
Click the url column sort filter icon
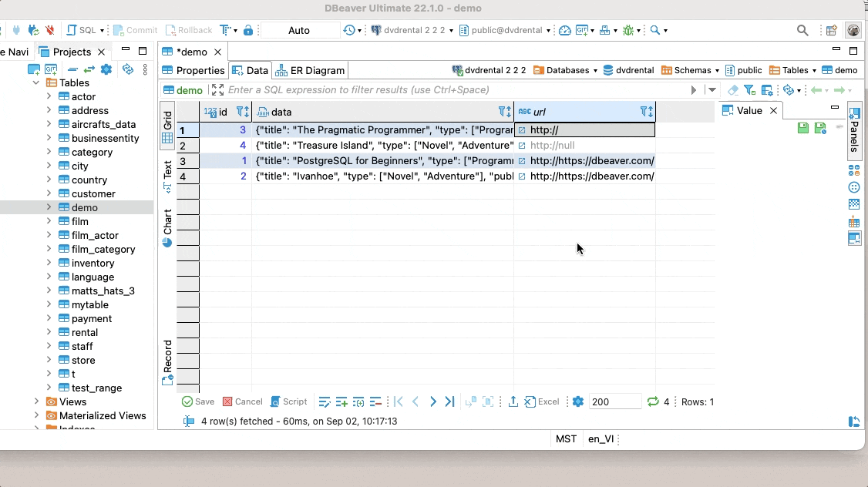[647, 112]
